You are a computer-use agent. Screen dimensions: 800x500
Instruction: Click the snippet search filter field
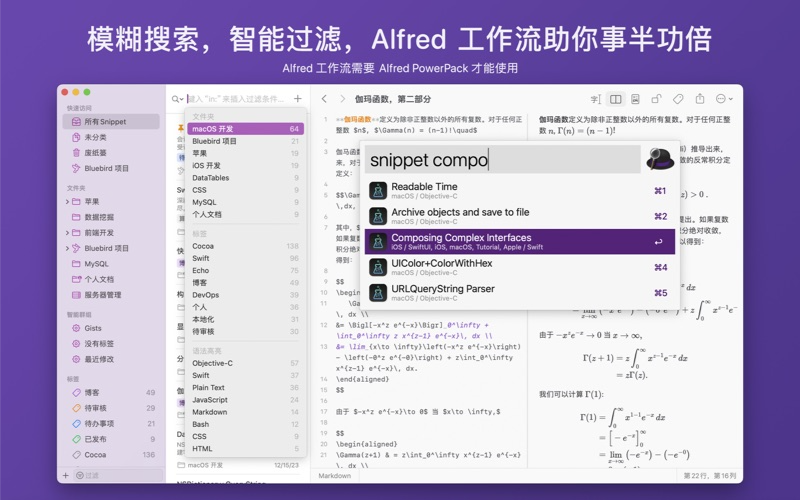point(237,99)
